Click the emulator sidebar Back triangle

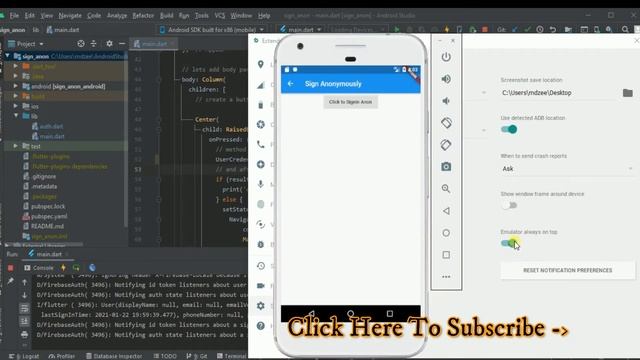click(446, 211)
